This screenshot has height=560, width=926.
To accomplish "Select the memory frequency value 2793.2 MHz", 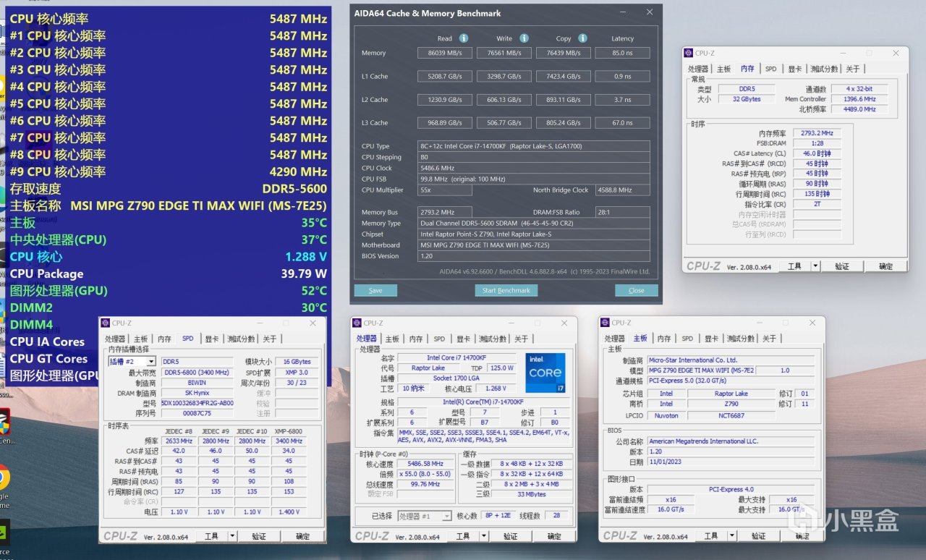I will [x=817, y=133].
